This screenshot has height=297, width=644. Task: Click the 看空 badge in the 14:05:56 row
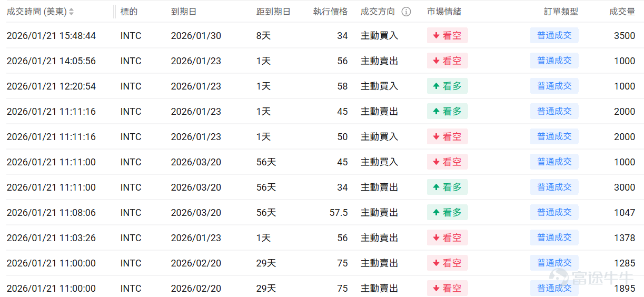[448, 61]
